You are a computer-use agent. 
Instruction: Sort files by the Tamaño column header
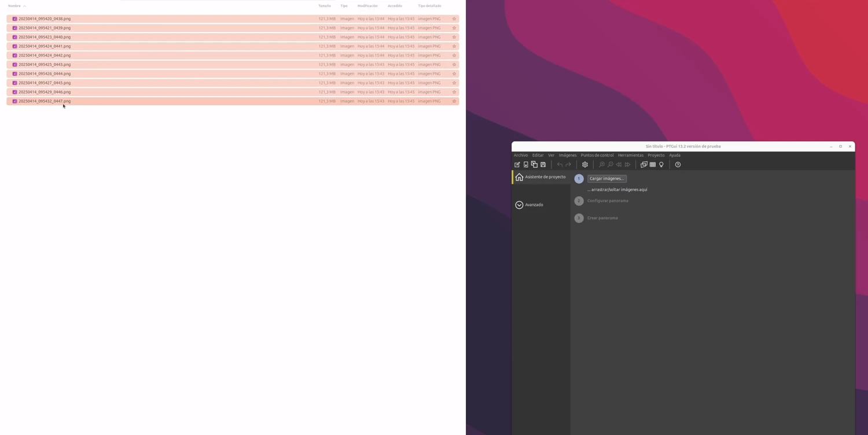click(x=324, y=6)
